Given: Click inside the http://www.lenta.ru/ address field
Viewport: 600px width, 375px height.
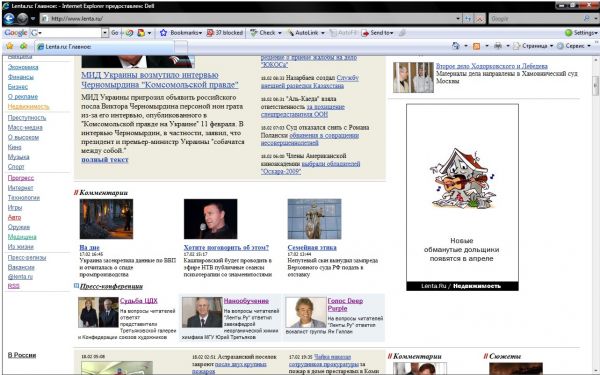Looking at the screenshot, I should point(249,18).
